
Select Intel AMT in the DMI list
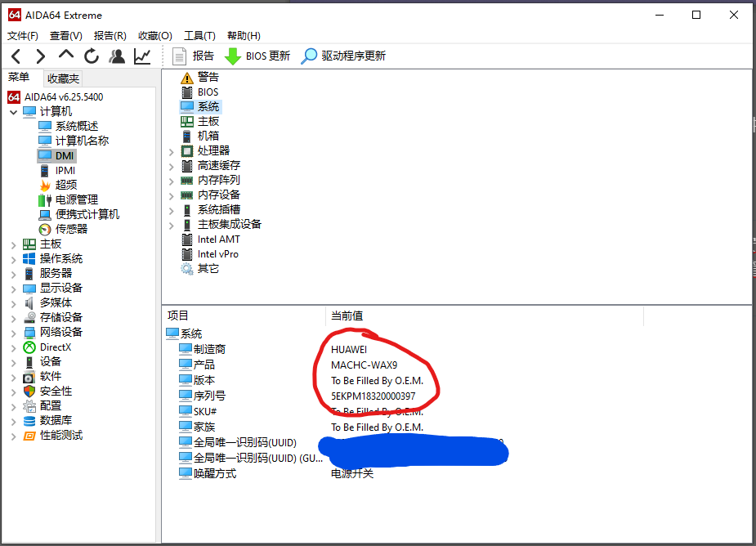[210, 239]
